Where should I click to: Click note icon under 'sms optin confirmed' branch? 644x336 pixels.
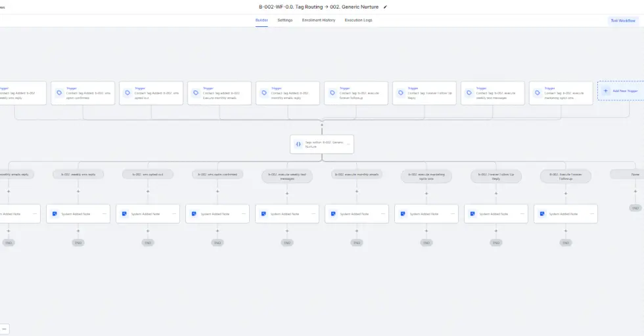[194, 214]
